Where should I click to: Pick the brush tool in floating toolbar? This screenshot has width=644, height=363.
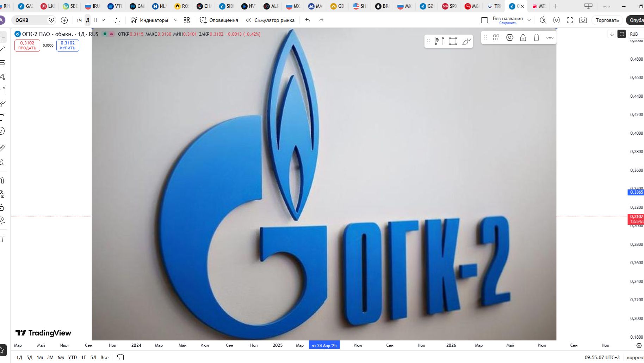click(x=466, y=41)
